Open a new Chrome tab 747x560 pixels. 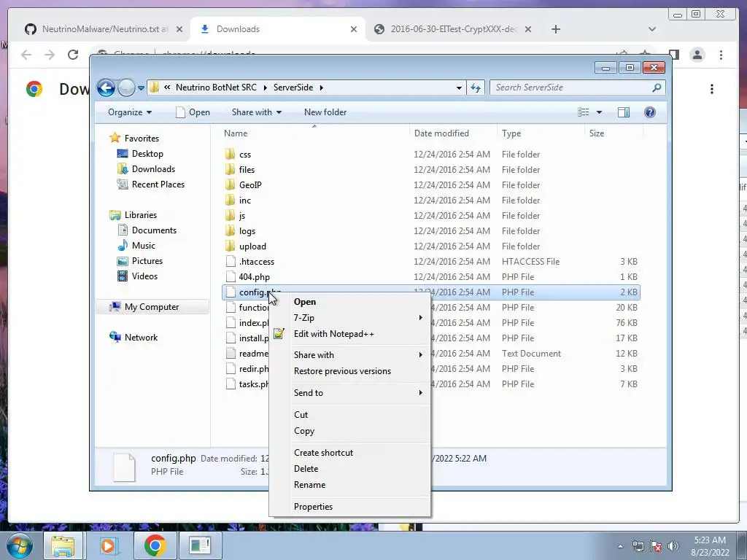pos(555,29)
